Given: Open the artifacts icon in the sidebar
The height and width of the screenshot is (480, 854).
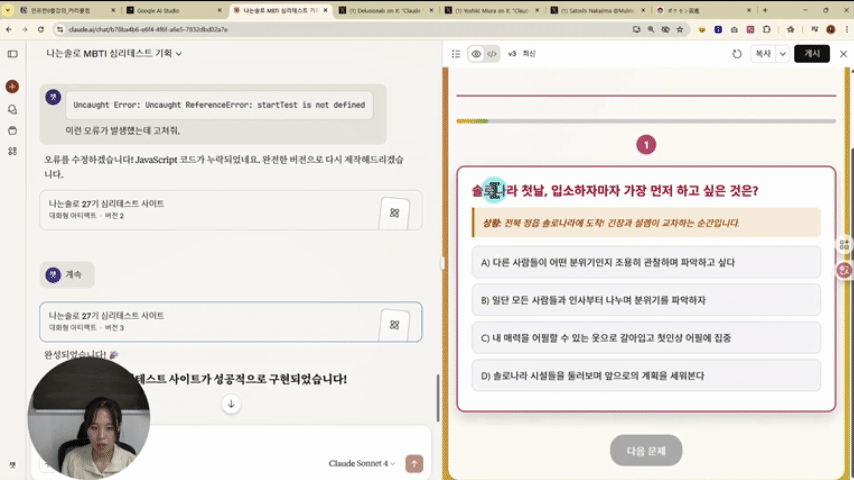Looking at the screenshot, I should pyautogui.click(x=13, y=151).
